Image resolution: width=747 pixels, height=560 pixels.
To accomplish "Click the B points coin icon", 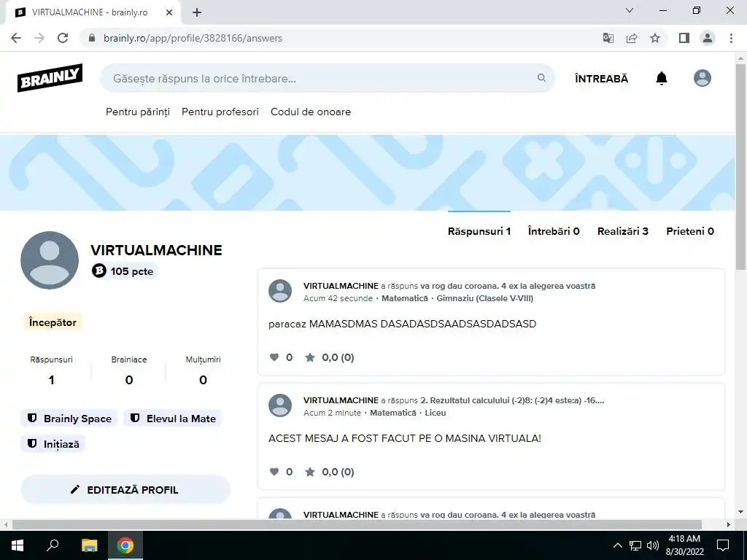I will (99, 271).
